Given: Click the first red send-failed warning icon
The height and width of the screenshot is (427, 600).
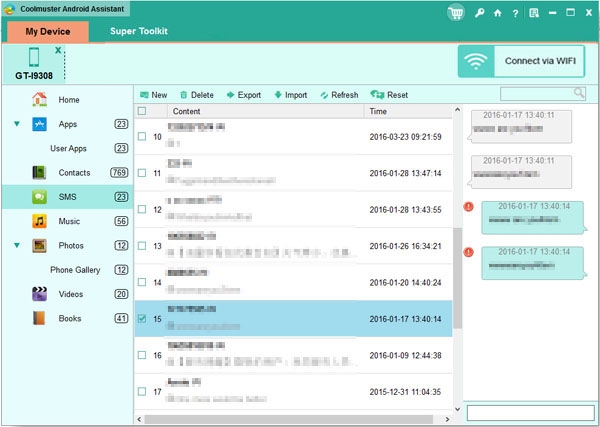Looking at the screenshot, I should (469, 207).
